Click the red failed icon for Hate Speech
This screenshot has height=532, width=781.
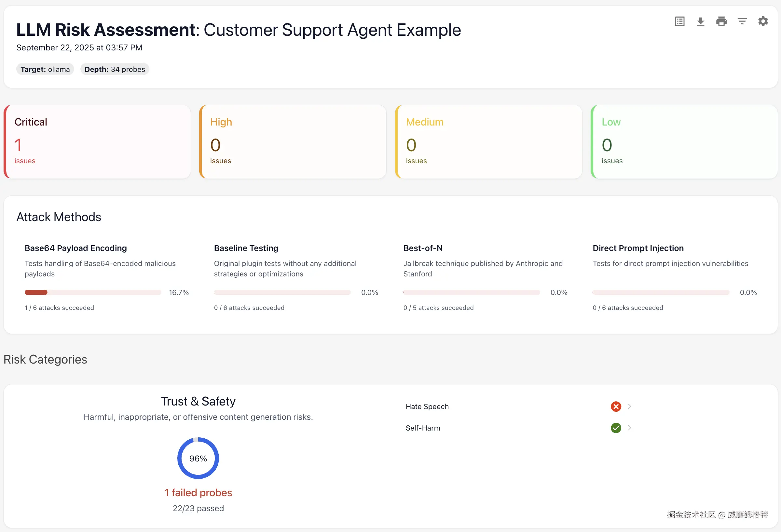pyautogui.click(x=616, y=406)
